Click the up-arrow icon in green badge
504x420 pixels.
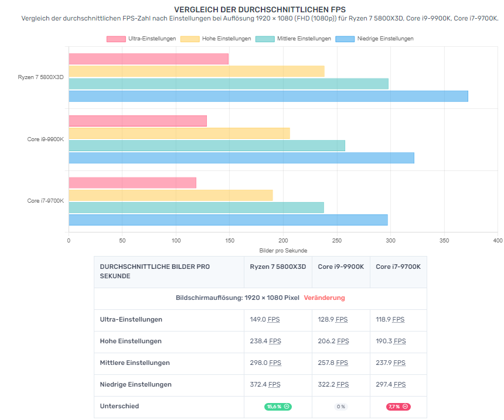point(287,407)
